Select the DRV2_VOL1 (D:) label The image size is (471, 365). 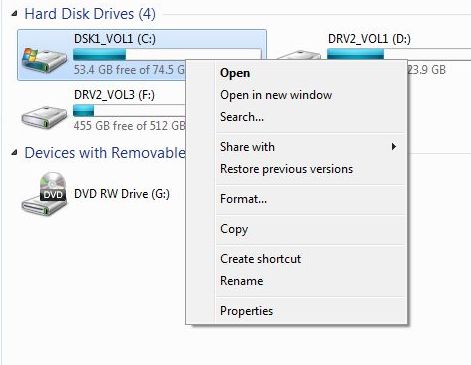(369, 39)
